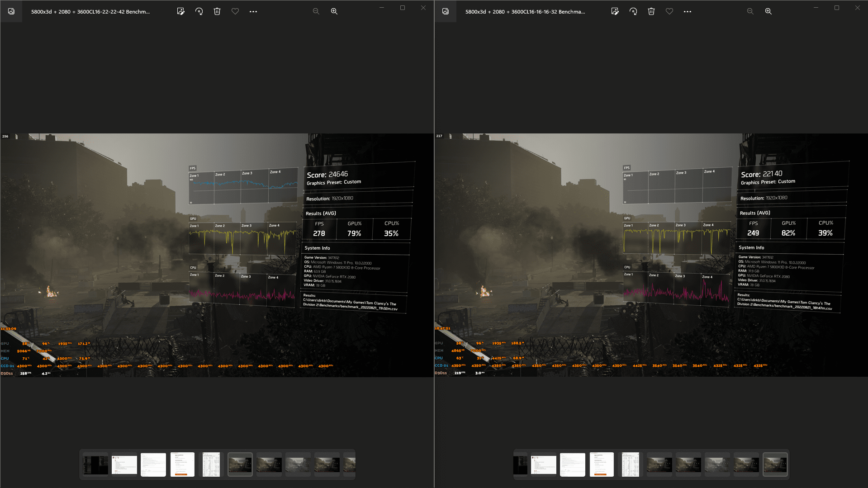
Task: Open the spreadsheet table thumbnail in right filmstrip
Action: 631,464
